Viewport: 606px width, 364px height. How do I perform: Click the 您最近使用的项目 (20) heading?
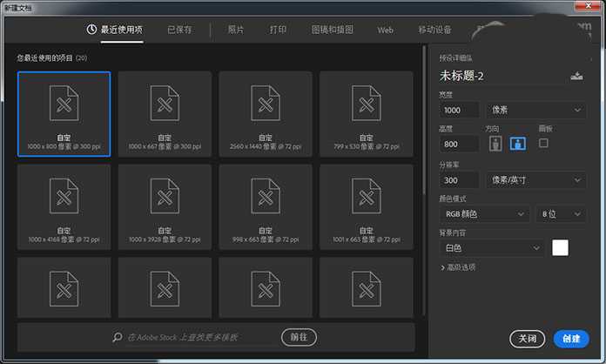(x=51, y=58)
